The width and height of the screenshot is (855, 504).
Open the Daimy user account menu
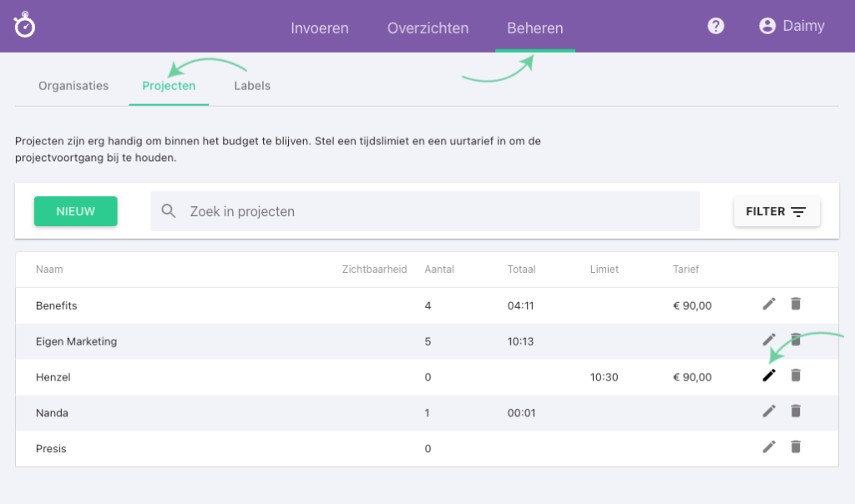click(x=792, y=26)
